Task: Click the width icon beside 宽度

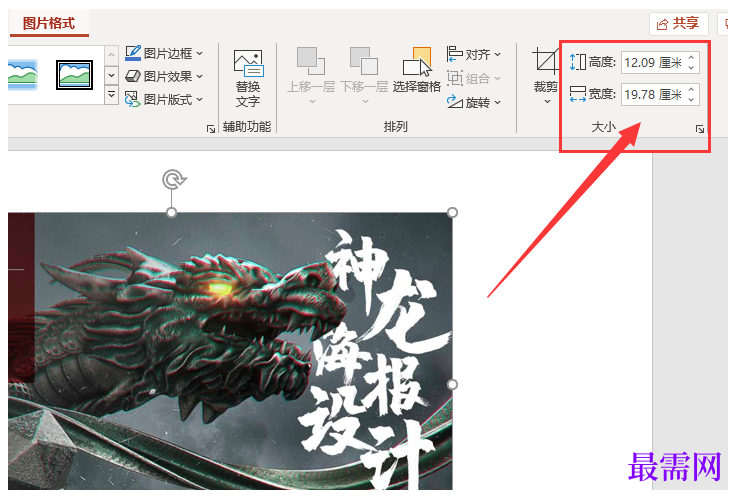Action: click(578, 94)
